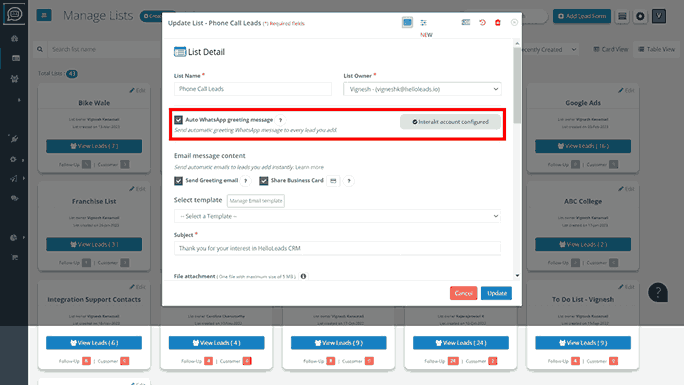Toggle the Share Business Card checkbox

point(263,181)
